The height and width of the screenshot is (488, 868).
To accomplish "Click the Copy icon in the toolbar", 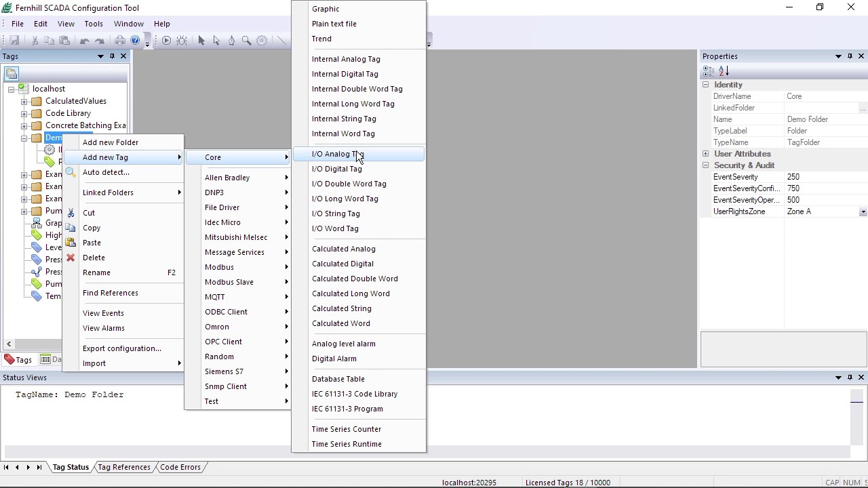I will coord(50,41).
